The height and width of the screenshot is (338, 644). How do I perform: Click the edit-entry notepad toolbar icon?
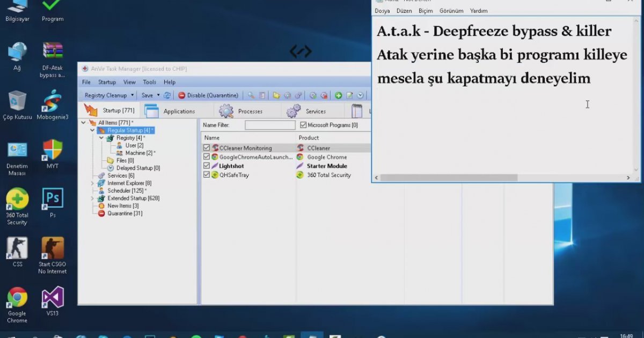349,95
